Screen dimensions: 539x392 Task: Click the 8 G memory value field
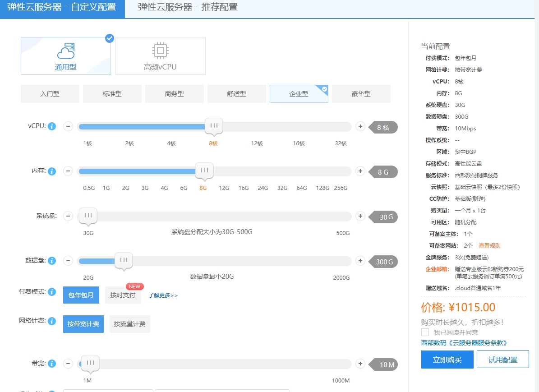pos(383,172)
